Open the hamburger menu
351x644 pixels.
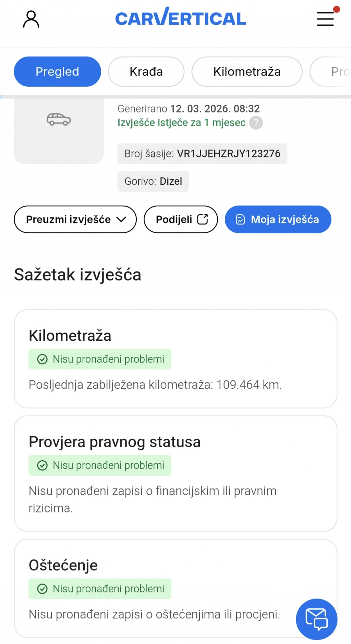point(325,19)
